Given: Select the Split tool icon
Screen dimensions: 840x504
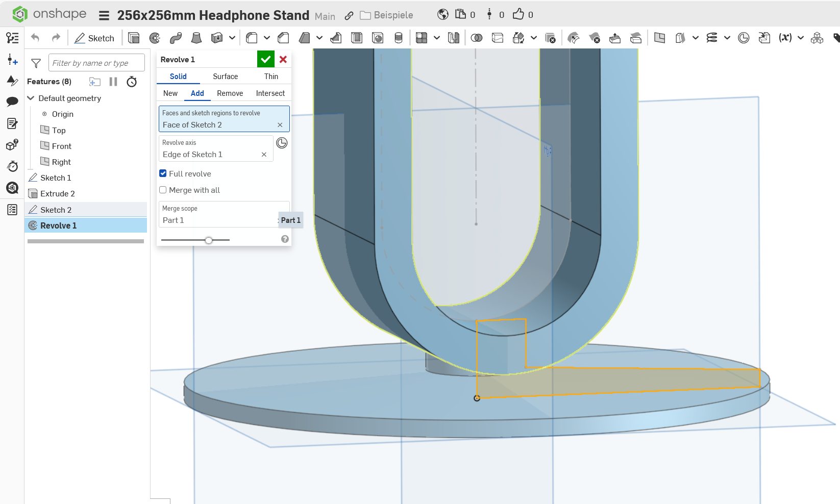Looking at the screenshot, I should 498,38.
